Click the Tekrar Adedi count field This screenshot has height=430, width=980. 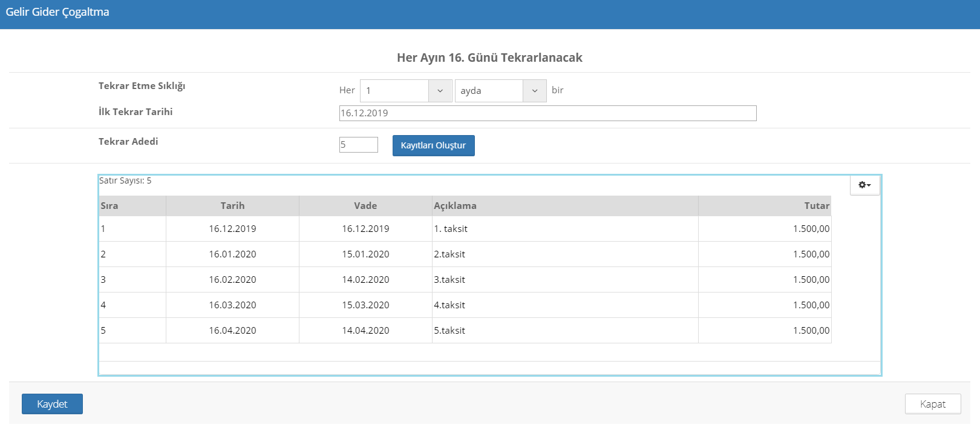(x=358, y=145)
